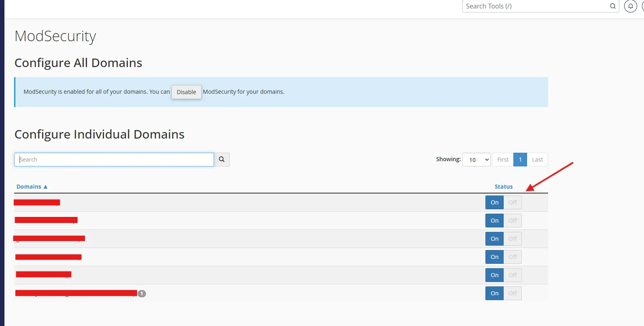The image size is (644, 326).
Task: Disable ModSecurity for all domains
Action: click(186, 92)
